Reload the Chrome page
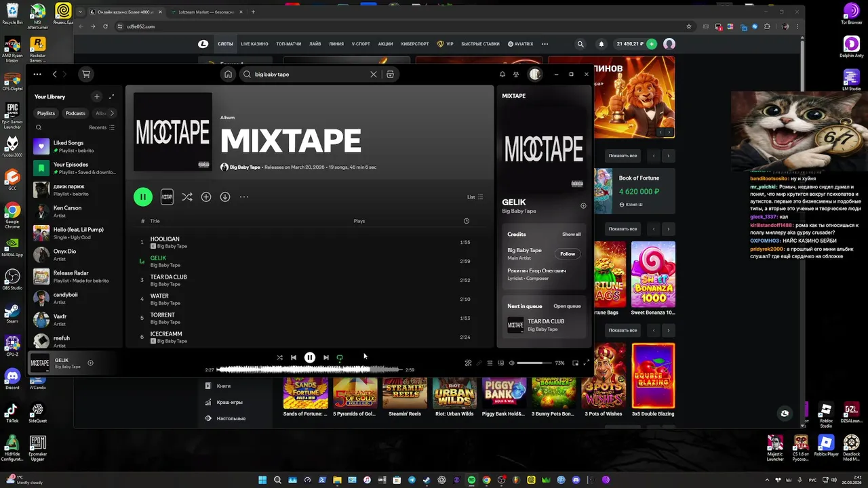Viewport: 868px width, 488px height. [105, 26]
